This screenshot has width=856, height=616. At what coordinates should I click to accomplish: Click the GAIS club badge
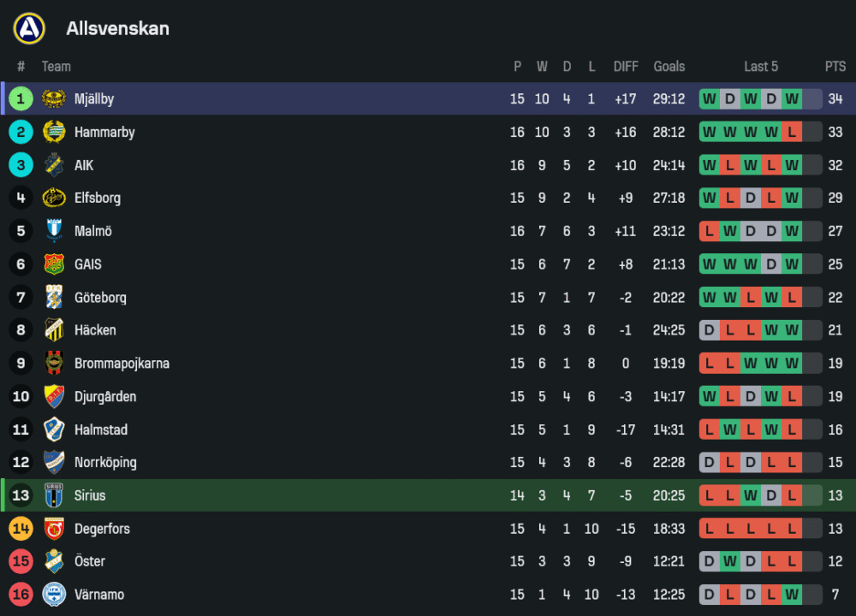pyautogui.click(x=54, y=264)
